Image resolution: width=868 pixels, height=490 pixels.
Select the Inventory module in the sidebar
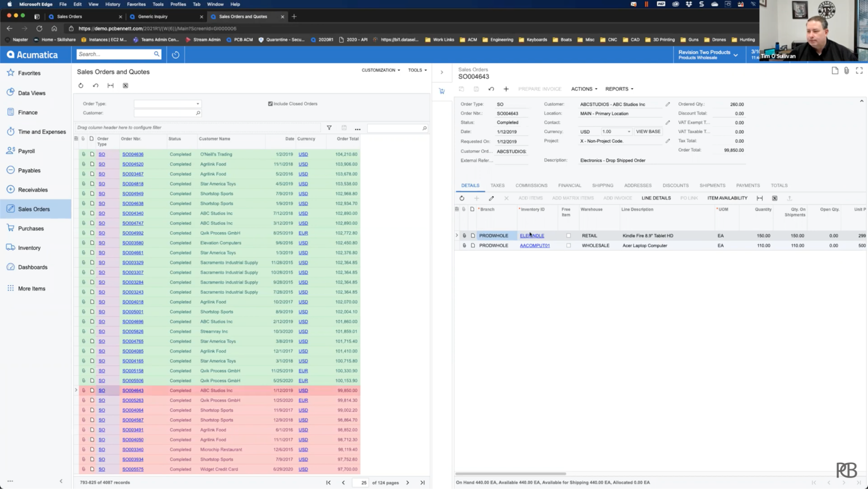[x=28, y=247]
